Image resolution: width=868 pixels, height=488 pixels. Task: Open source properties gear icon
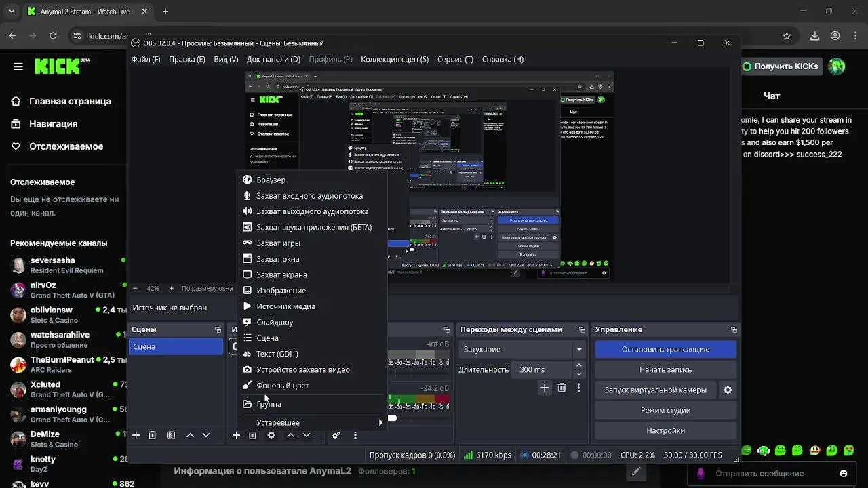click(x=271, y=435)
